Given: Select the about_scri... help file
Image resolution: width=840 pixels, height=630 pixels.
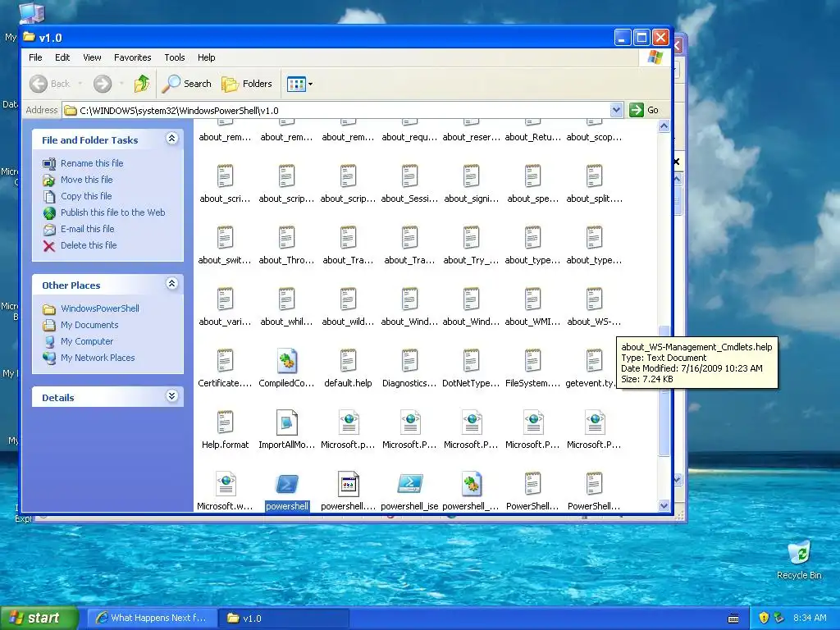Looking at the screenshot, I should tap(225, 176).
